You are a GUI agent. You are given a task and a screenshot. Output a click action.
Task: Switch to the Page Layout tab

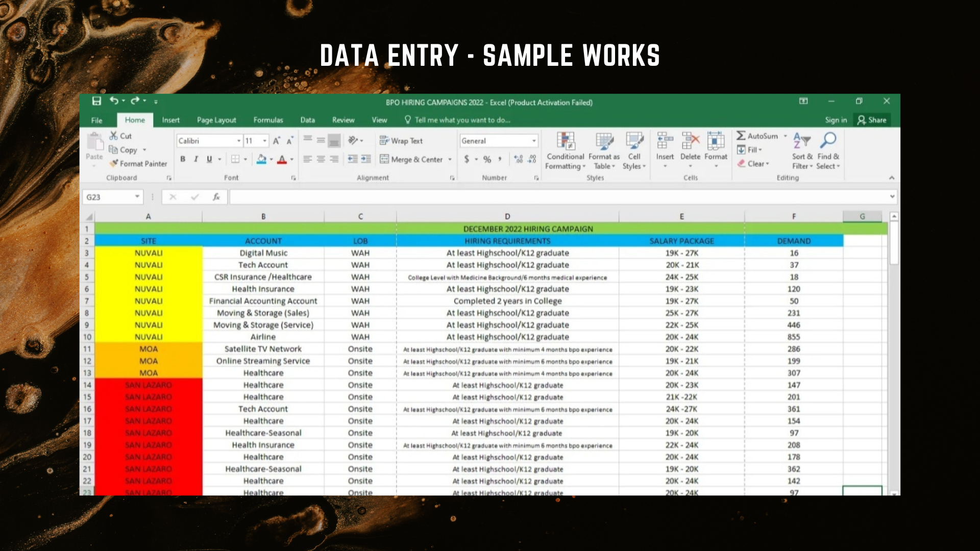pos(216,120)
